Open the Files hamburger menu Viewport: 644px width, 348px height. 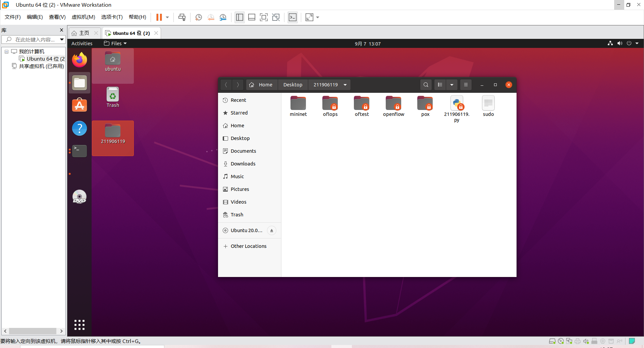tap(466, 85)
